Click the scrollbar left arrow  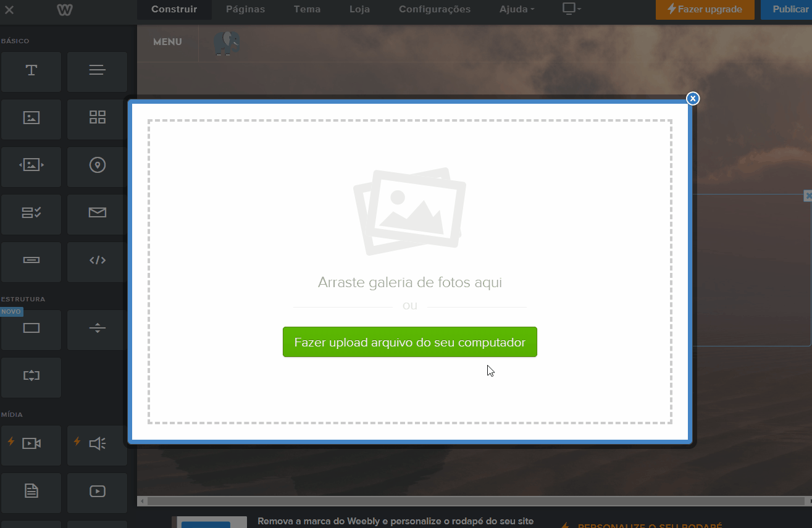coord(142,501)
